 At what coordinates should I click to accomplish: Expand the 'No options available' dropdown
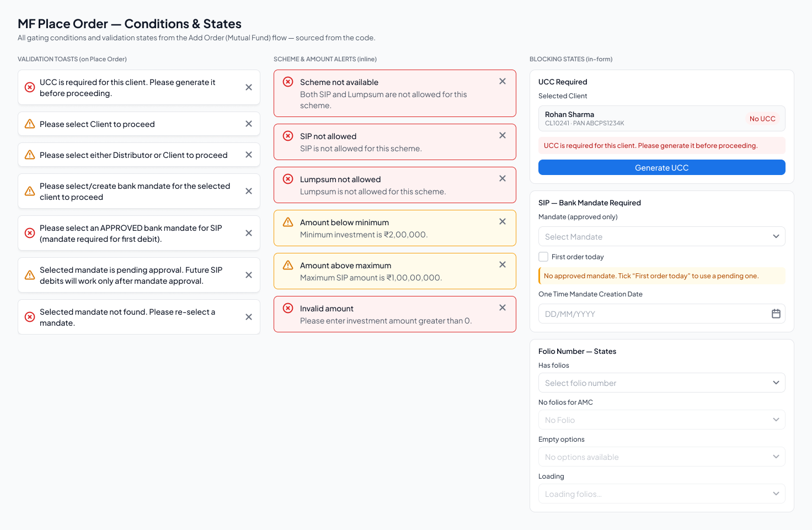pyautogui.click(x=662, y=457)
